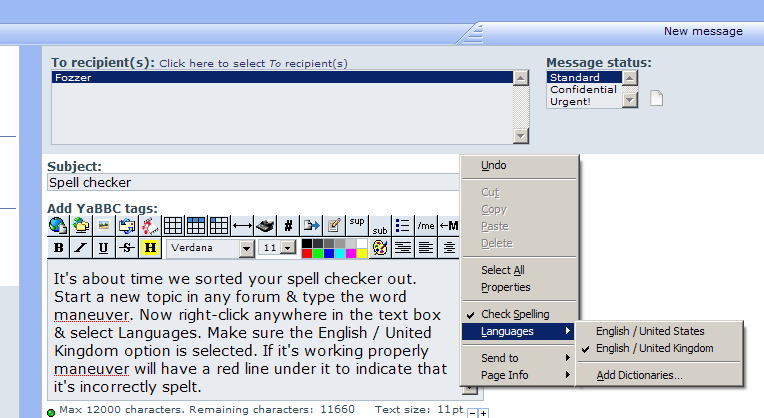Viewport: 764px width, 418px height.
Task: Insert a hyperlink with the globe icon
Action: point(58,226)
